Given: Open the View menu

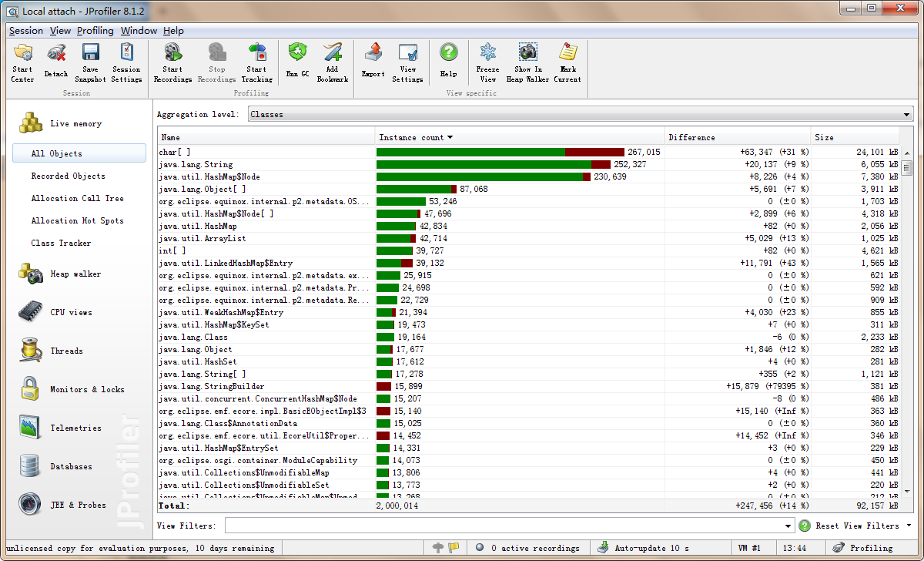Looking at the screenshot, I should tap(60, 31).
